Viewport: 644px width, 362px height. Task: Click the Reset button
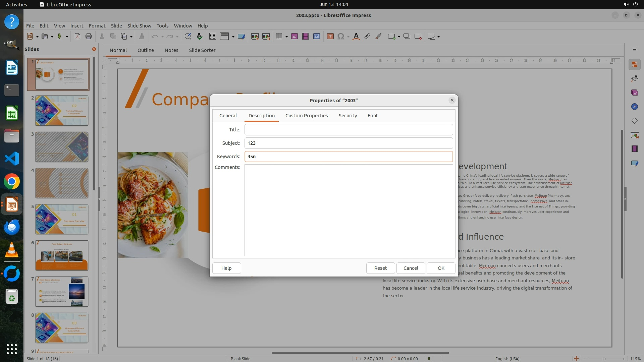[380, 268]
